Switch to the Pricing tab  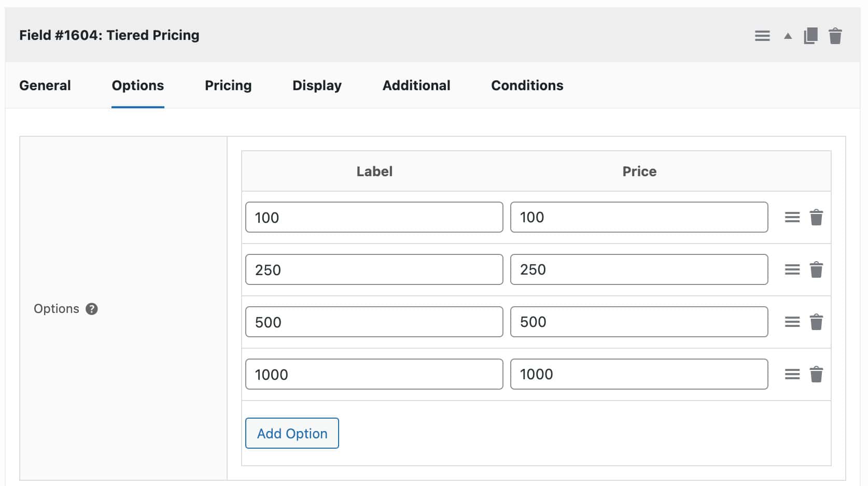(228, 85)
